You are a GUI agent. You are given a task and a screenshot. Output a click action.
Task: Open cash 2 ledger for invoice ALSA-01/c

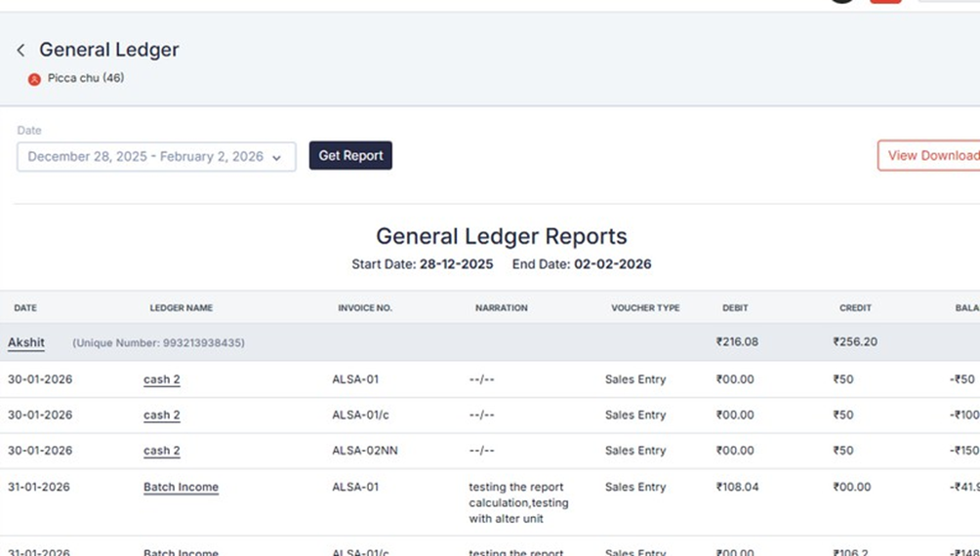pyautogui.click(x=162, y=415)
